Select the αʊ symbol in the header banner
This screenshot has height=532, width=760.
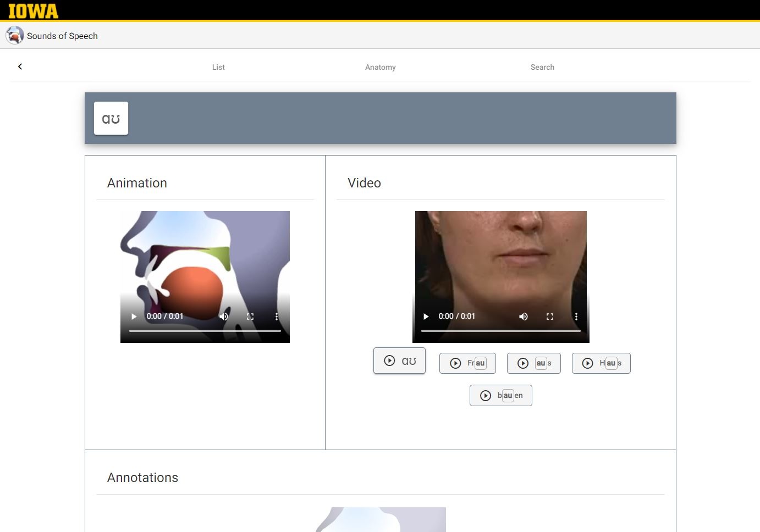(111, 118)
